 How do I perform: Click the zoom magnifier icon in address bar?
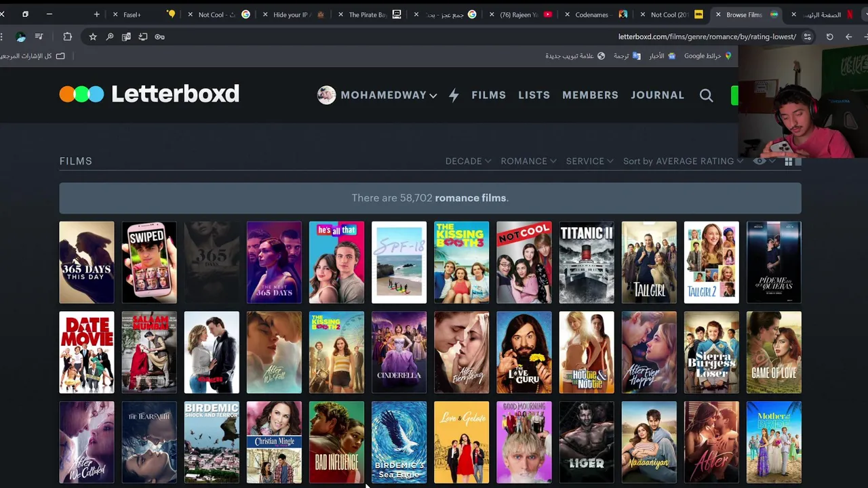click(109, 37)
